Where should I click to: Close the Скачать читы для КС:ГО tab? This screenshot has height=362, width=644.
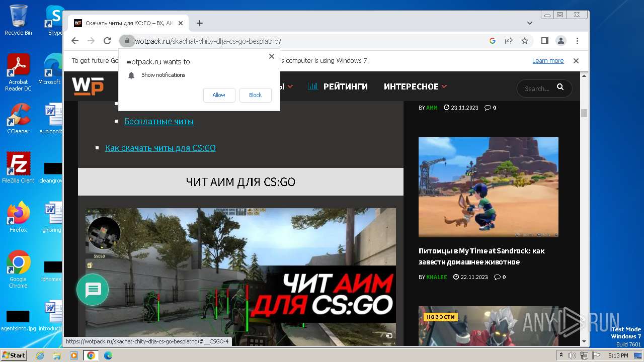click(x=181, y=23)
